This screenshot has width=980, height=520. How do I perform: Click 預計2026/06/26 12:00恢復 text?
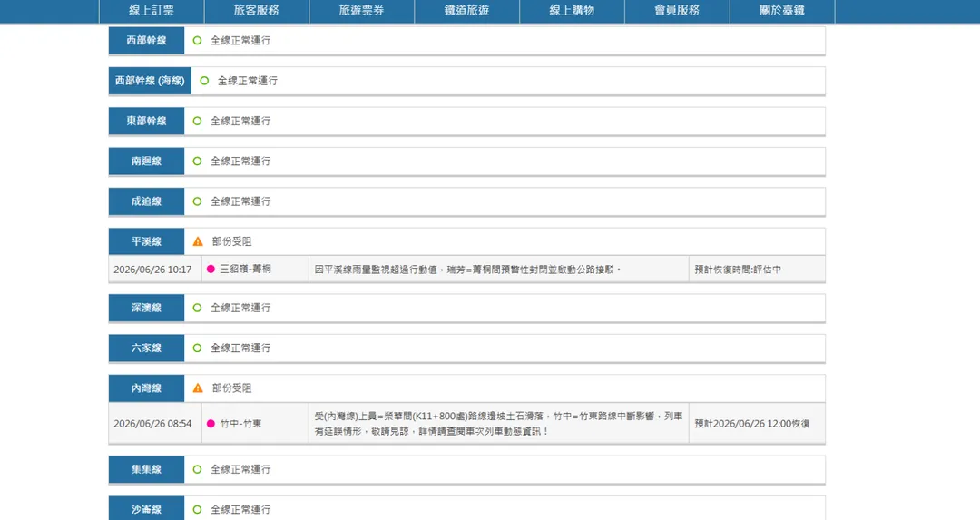pos(752,424)
